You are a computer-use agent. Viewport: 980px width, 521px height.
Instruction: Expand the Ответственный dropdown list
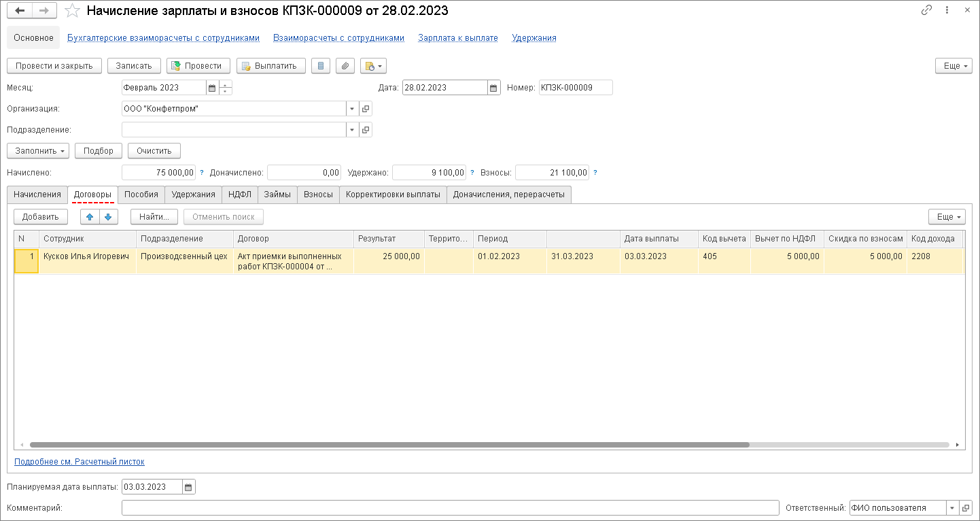(x=952, y=508)
